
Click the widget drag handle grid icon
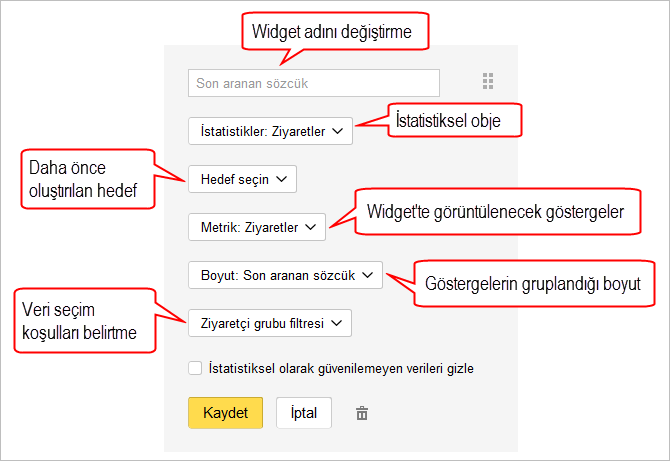pos(488,81)
